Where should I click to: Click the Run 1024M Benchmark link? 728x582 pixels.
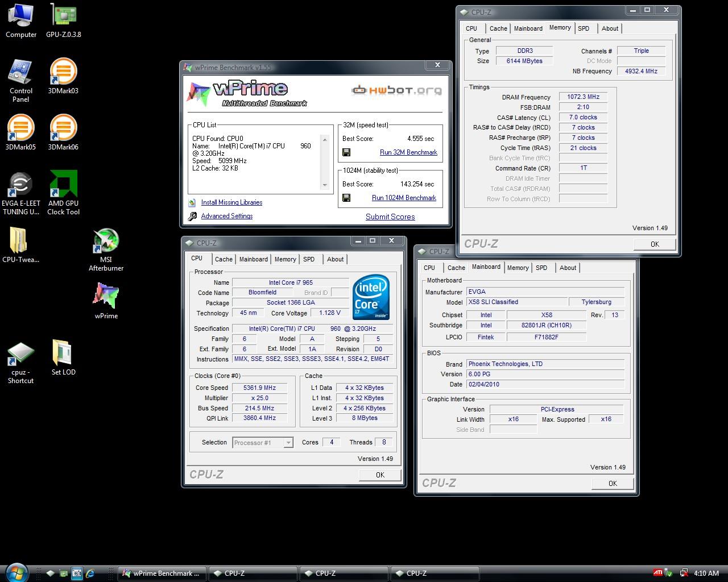[x=404, y=198]
